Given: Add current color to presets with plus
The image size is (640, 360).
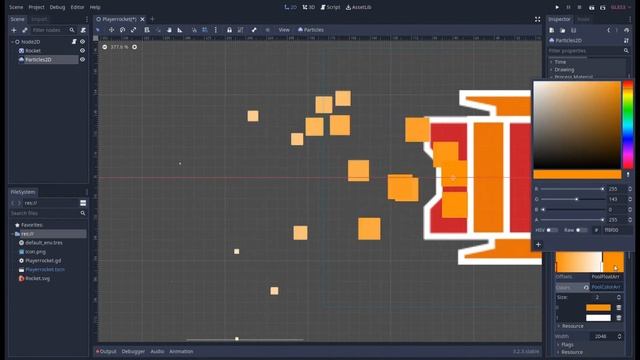Looking at the screenshot, I should pyautogui.click(x=538, y=244).
